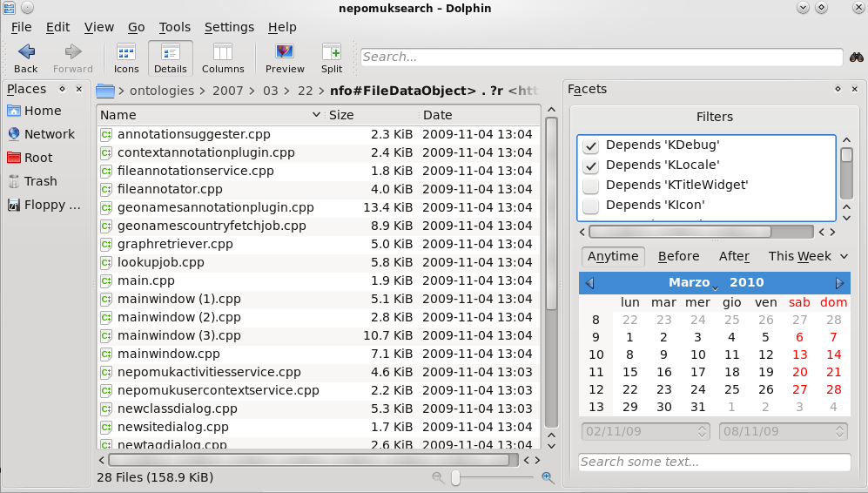Click the binoculars search icon
Image resolution: width=868 pixels, height=493 pixels.
(x=857, y=57)
